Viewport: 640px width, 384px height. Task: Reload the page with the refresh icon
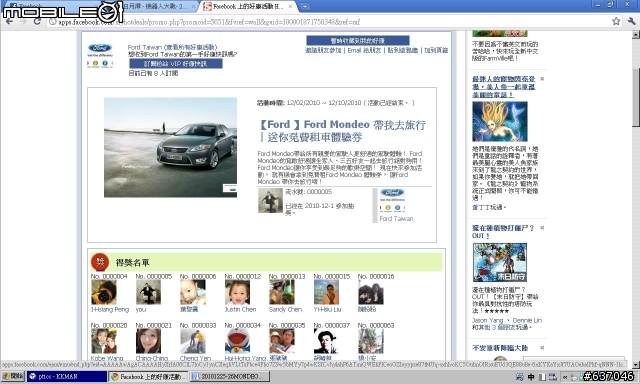(37, 22)
